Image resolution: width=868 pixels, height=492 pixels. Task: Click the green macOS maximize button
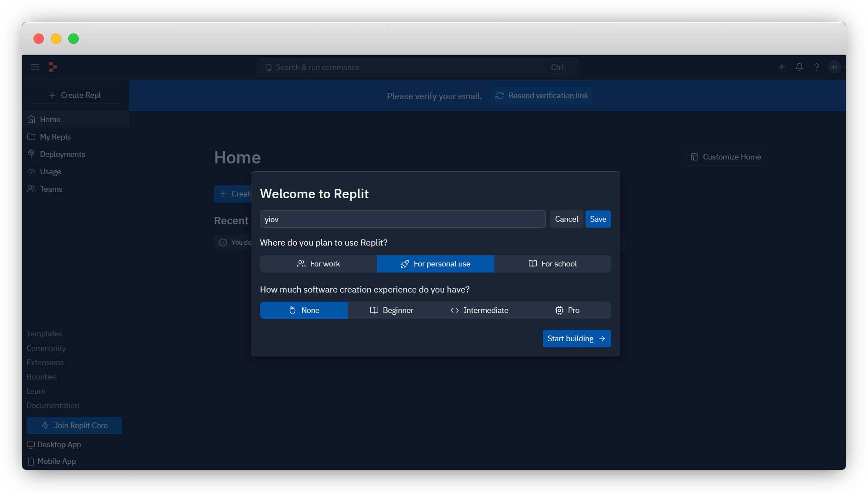pyautogui.click(x=73, y=39)
